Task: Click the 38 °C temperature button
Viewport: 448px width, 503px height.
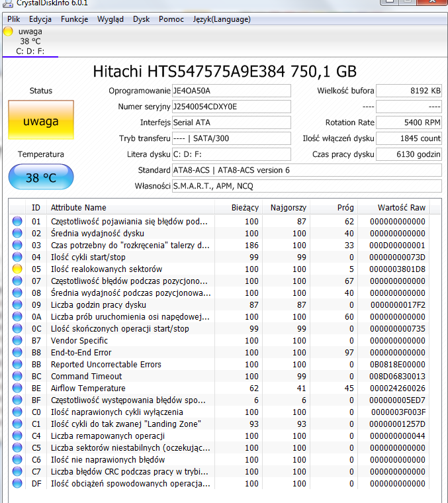Action: (x=41, y=177)
